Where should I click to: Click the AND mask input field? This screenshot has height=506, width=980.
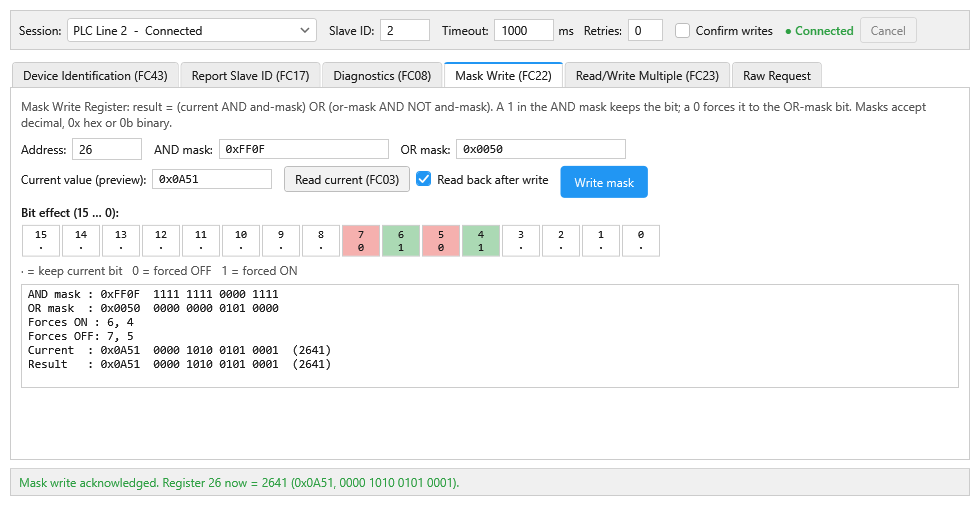[304, 149]
